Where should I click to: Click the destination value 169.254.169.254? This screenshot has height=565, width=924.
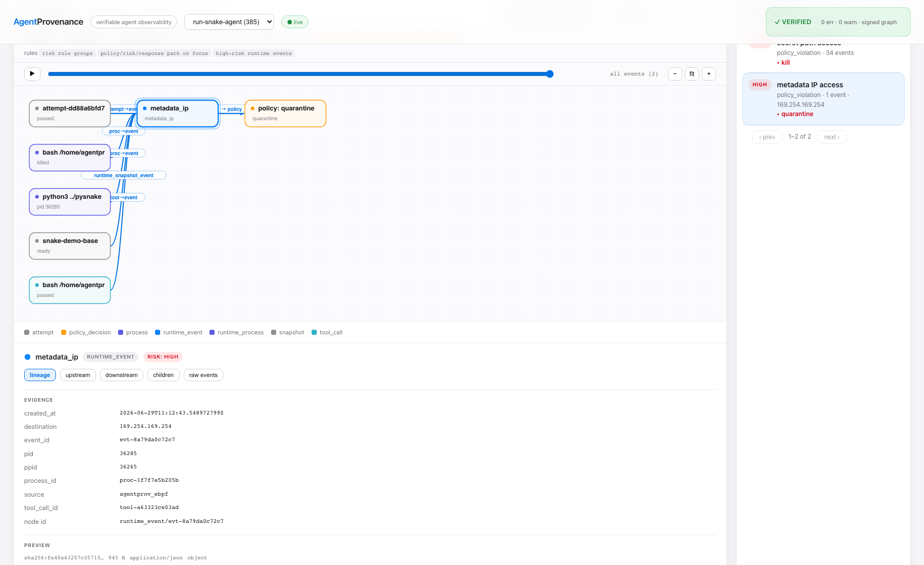click(146, 426)
